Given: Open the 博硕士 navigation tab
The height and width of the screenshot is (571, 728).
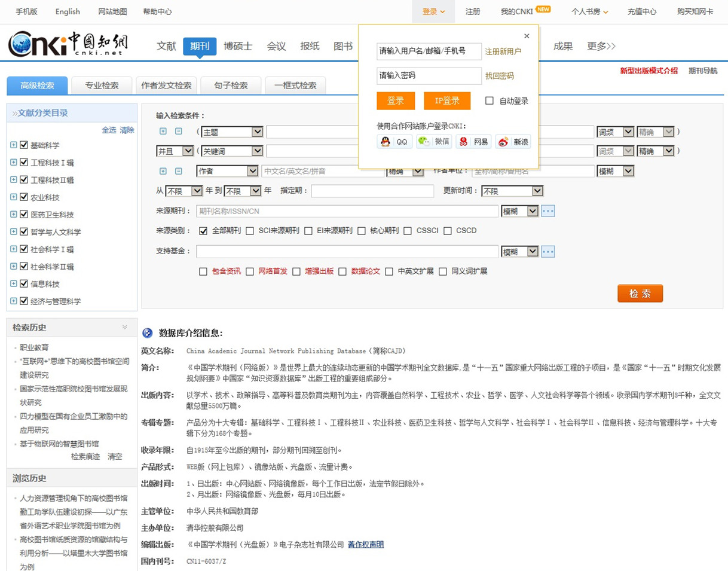Looking at the screenshot, I should point(238,47).
